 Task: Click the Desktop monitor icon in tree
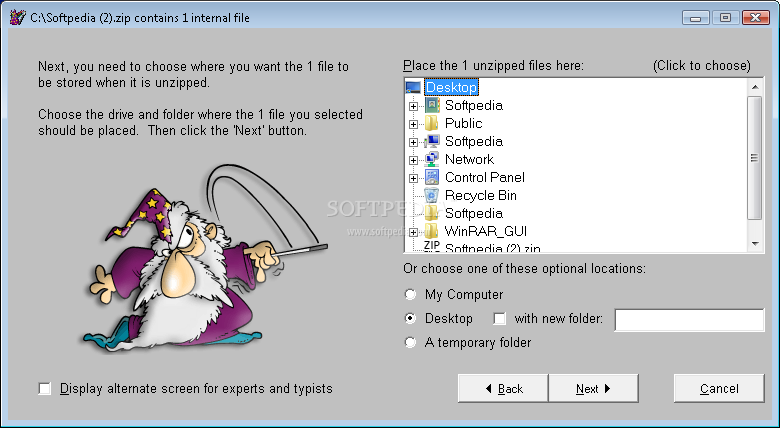tap(413, 88)
